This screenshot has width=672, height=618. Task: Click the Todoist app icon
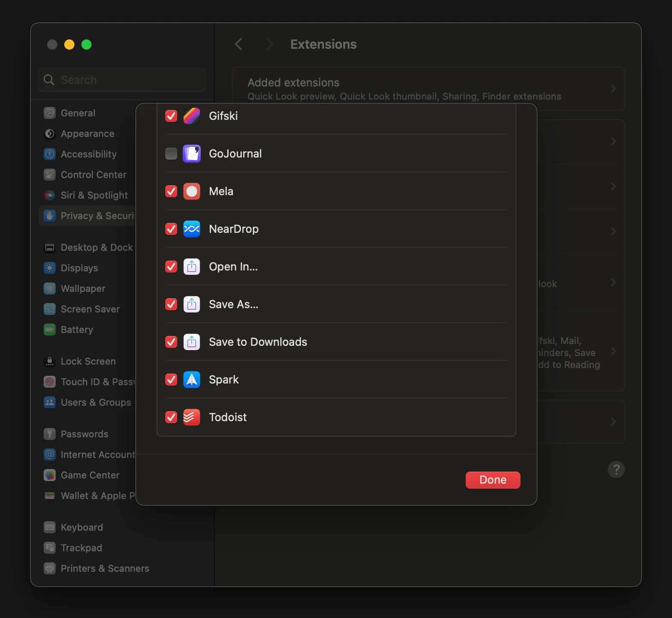(x=191, y=417)
